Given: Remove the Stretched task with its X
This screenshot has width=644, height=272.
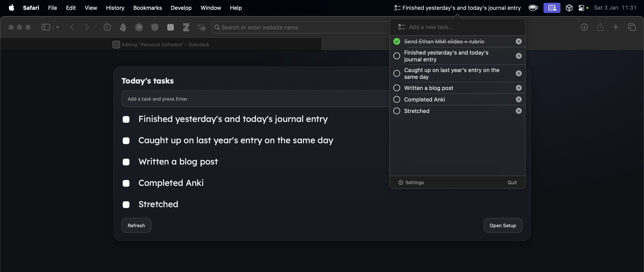Looking at the screenshot, I should point(519,111).
